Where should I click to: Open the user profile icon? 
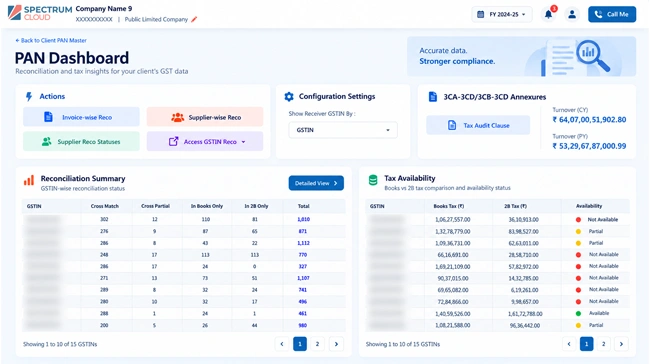(572, 14)
